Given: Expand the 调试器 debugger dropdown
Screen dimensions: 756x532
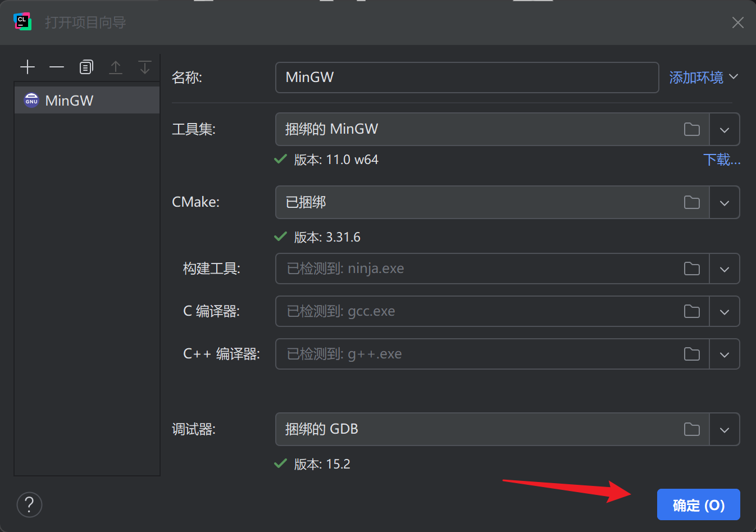Looking at the screenshot, I should pos(725,430).
